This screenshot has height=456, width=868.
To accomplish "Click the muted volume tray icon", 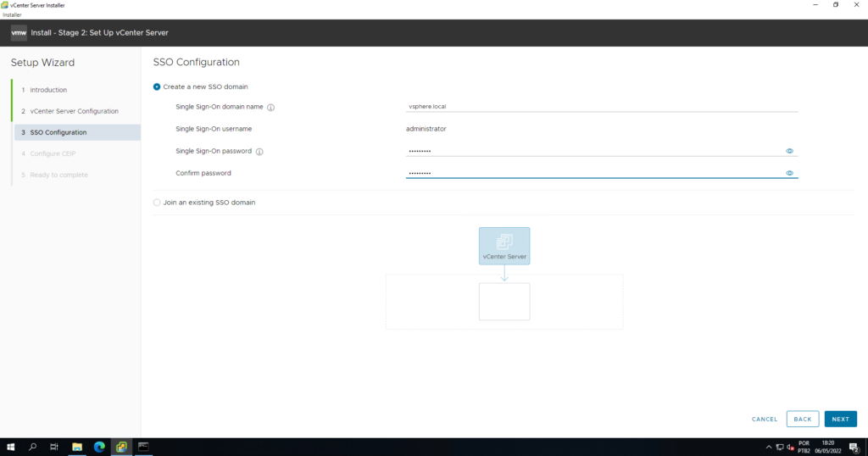I will tap(791, 448).
